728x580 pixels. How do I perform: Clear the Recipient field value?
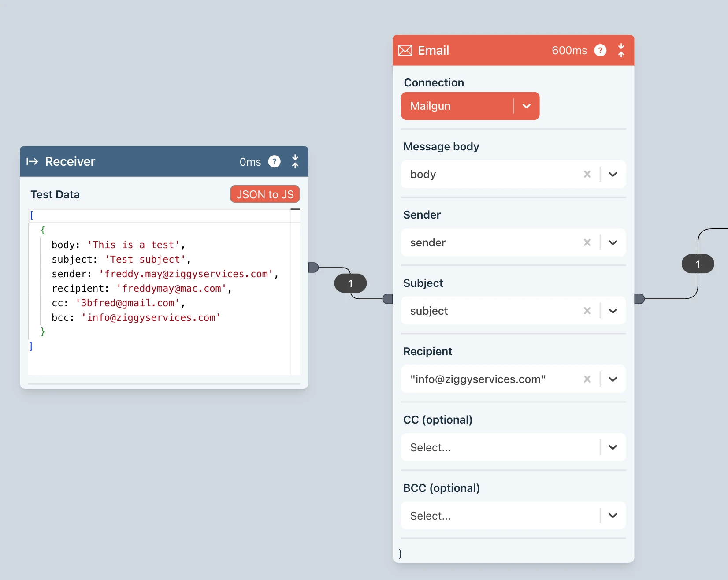tap(587, 379)
